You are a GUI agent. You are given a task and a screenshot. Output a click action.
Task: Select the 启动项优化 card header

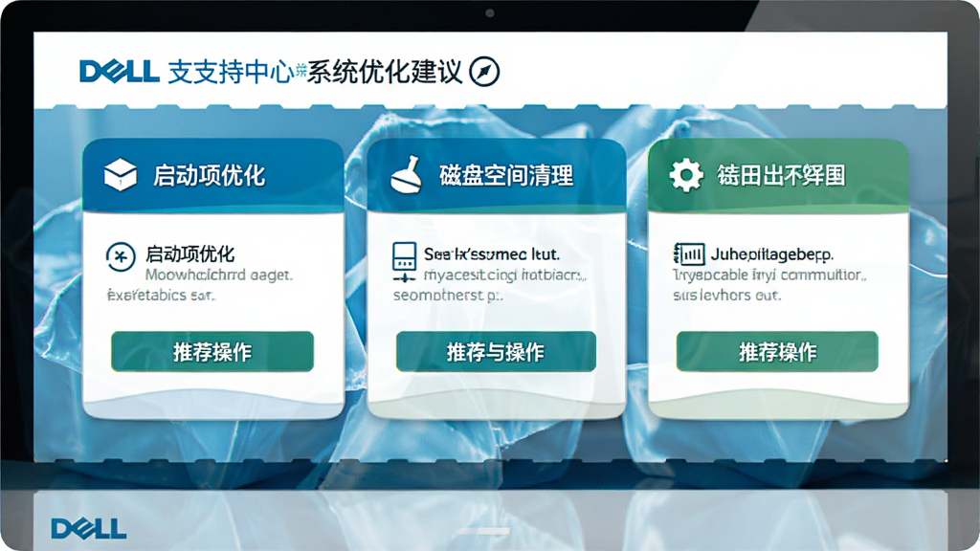(x=213, y=176)
